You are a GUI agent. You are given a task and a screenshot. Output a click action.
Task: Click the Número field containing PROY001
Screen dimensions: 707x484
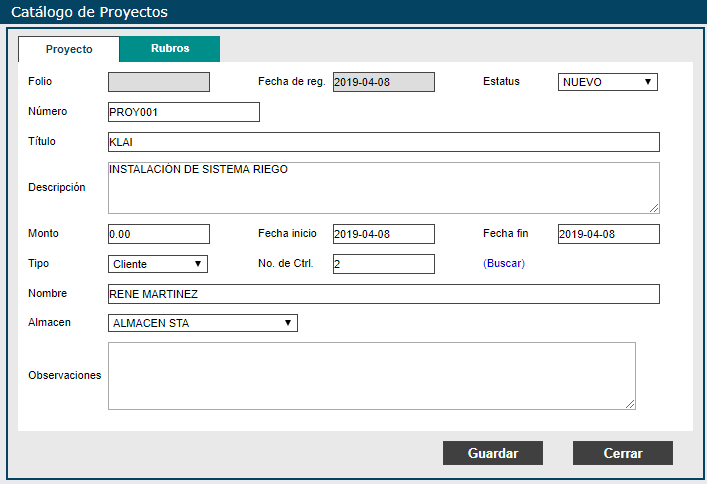183,112
